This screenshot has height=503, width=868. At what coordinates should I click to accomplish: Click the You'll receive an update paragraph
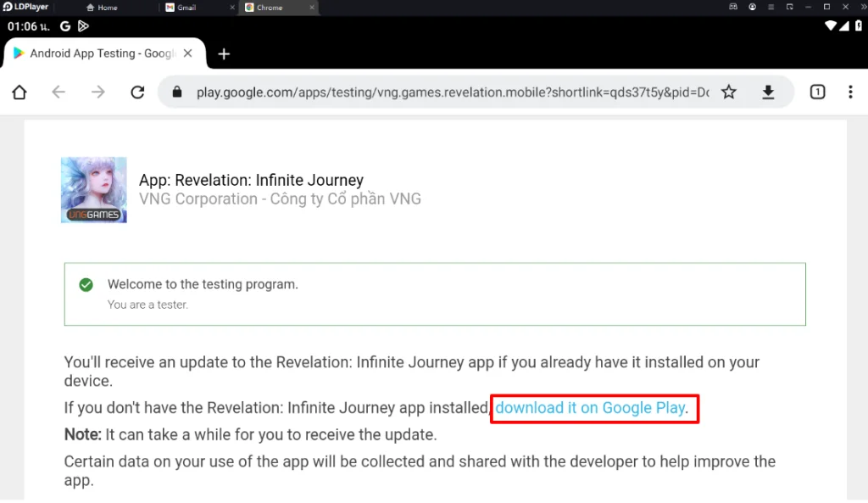tap(412, 372)
